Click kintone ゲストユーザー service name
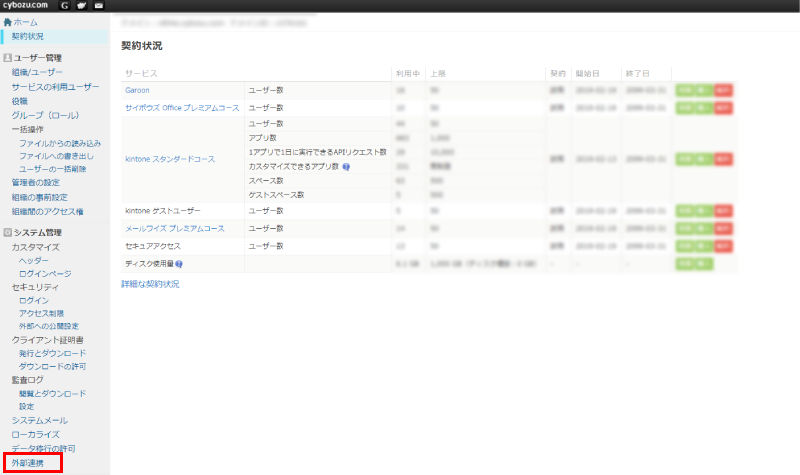Image resolution: width=800 pixels, height=475 pixels. point(163,211)
